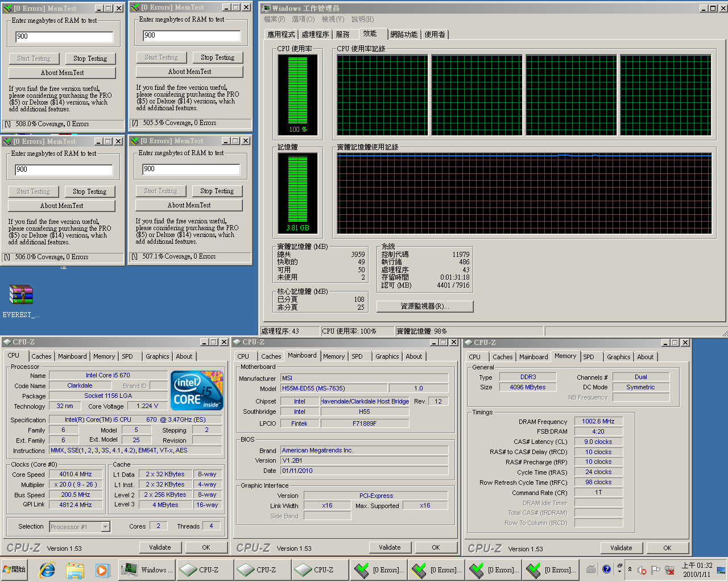This screenshot has width=728, height=582.
Task: Open the About tab in the CPU-Z Mainboard window
Action: click(414, 356)
